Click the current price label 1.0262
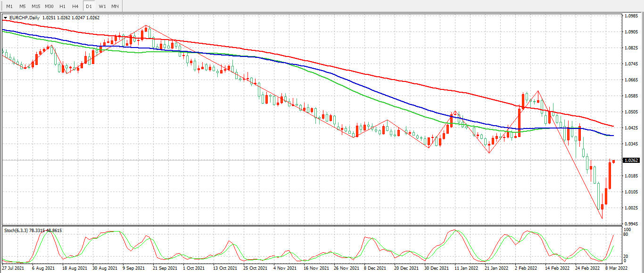 (x=631, y=161)
